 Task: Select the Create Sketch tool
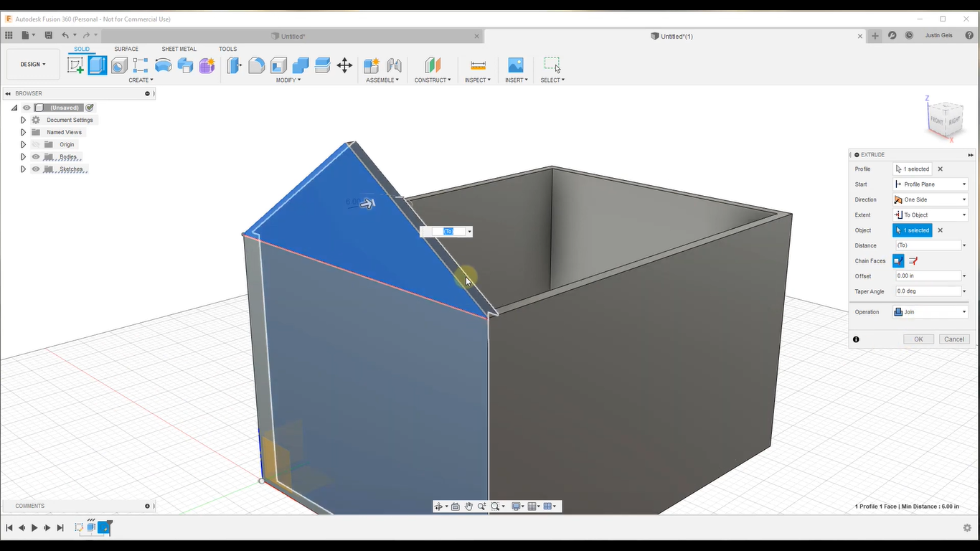pos(75,65)
